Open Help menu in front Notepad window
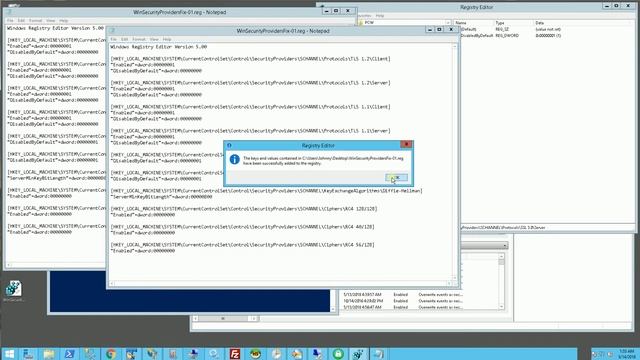Screen dimensions: 640x360 coord(167,39)
